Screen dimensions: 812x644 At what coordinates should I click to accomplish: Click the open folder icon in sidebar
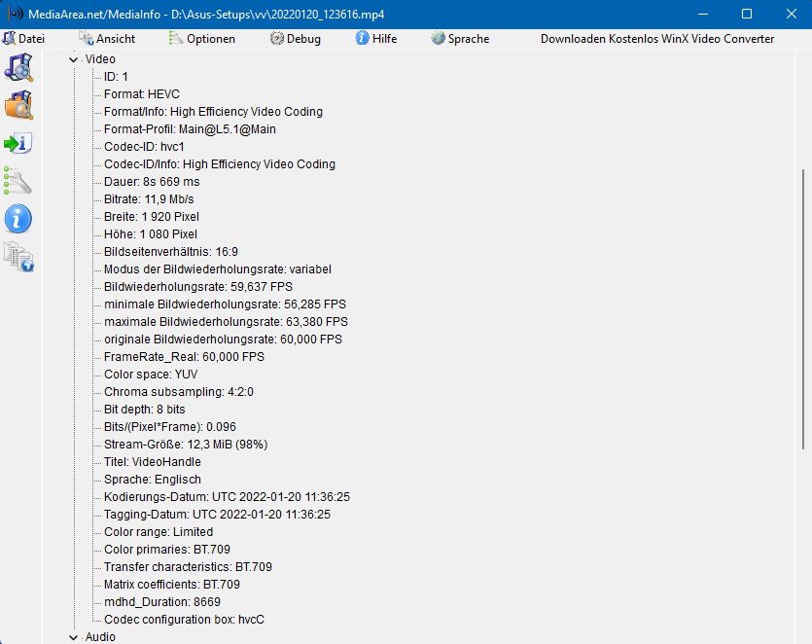click(x=19, y=105)
